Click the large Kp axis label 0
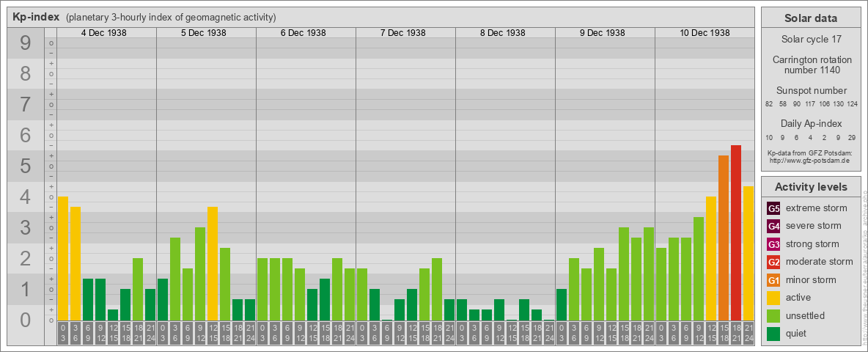The image size is (868, 352). pyautogui.click(x=26, y=320)
